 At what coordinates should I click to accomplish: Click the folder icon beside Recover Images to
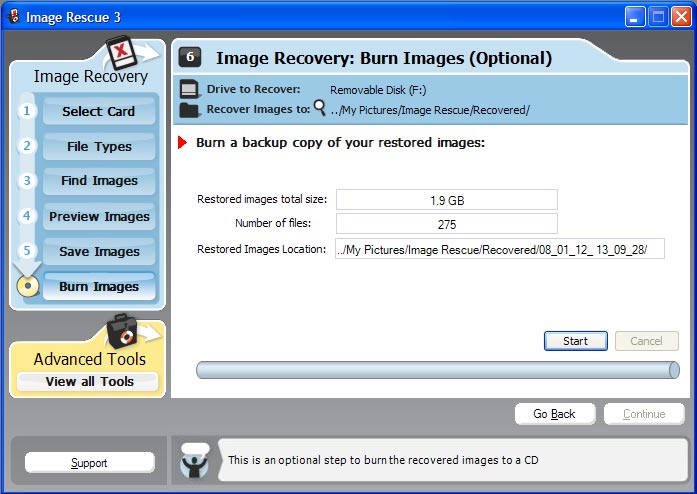190,109
